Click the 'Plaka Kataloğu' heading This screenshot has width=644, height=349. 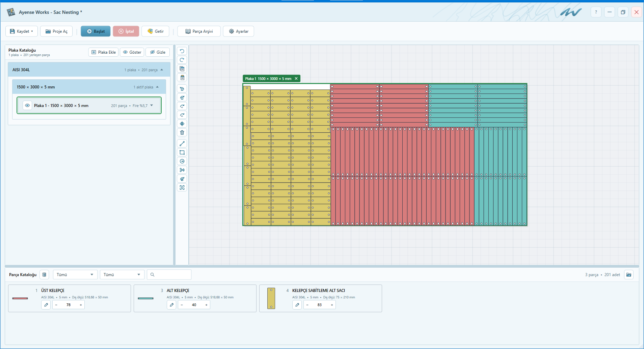[x=22, y=50]
